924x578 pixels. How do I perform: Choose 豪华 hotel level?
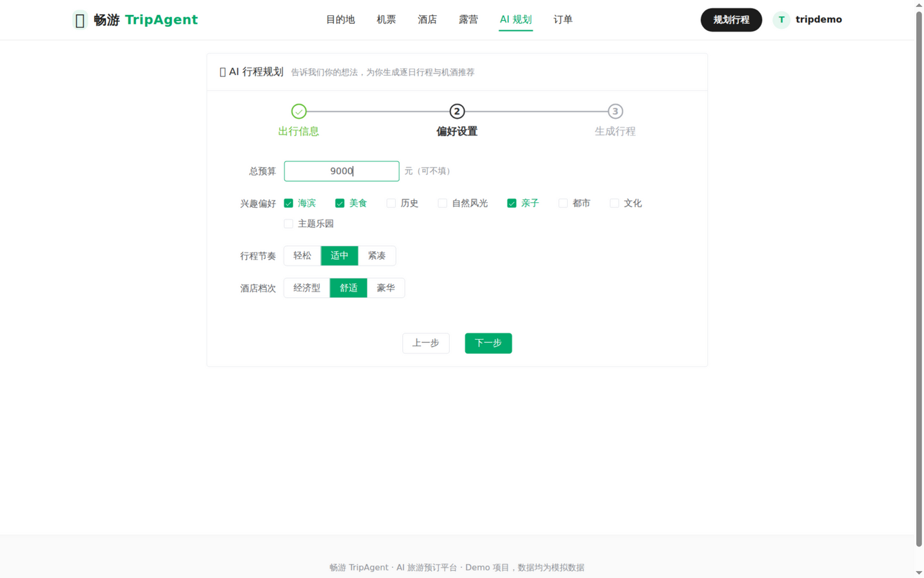click(386, 288)
